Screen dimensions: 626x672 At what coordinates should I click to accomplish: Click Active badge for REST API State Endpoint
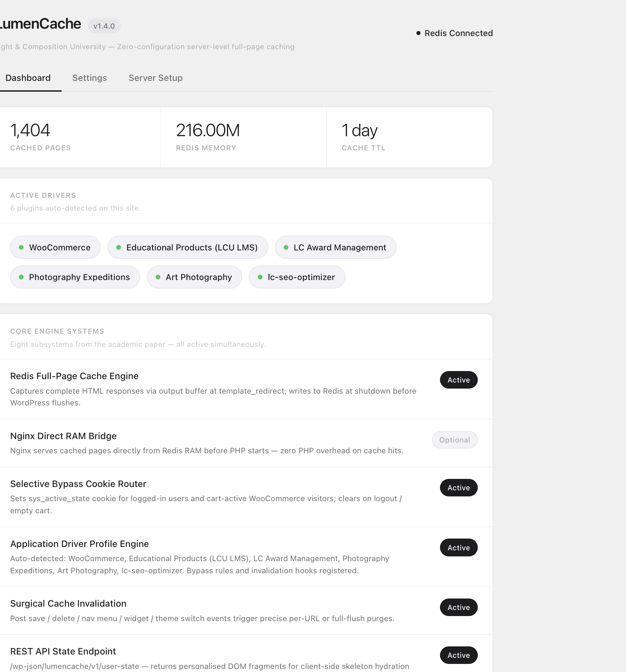[x=459, y=655]
